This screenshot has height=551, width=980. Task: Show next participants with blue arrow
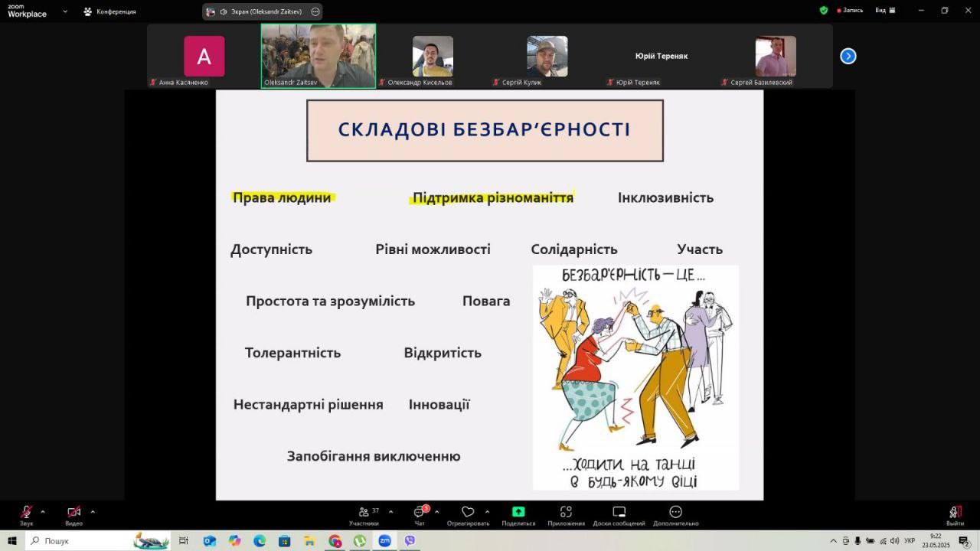pyautogui.click(x=848, y=56)
